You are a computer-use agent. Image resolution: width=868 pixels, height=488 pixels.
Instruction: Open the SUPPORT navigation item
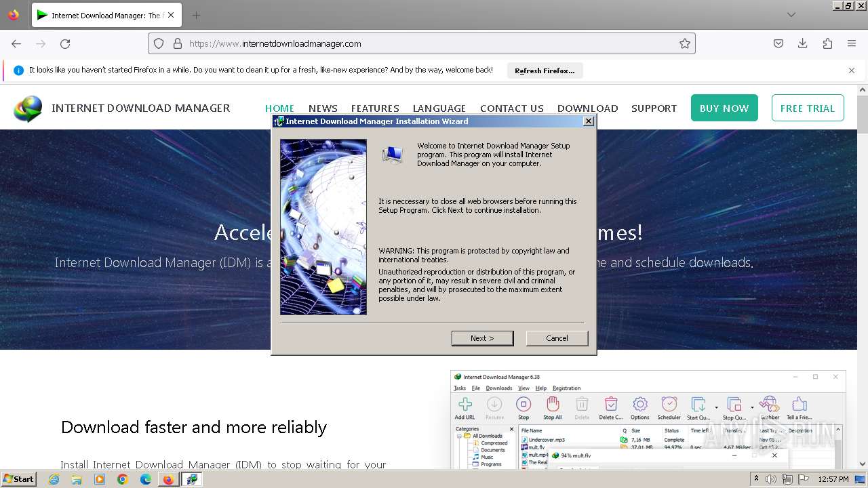click(x=654, y=108)
